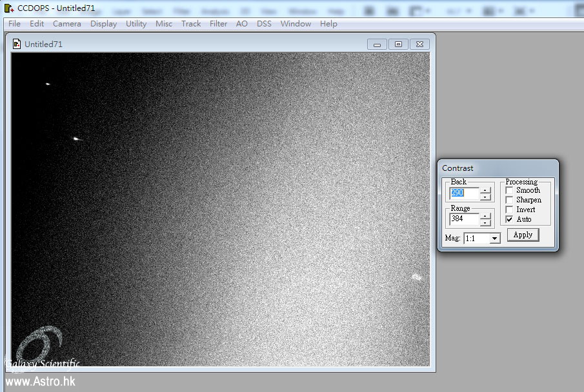
Task: Close the Untitled71 image window
Action: [x=419, y=44]
